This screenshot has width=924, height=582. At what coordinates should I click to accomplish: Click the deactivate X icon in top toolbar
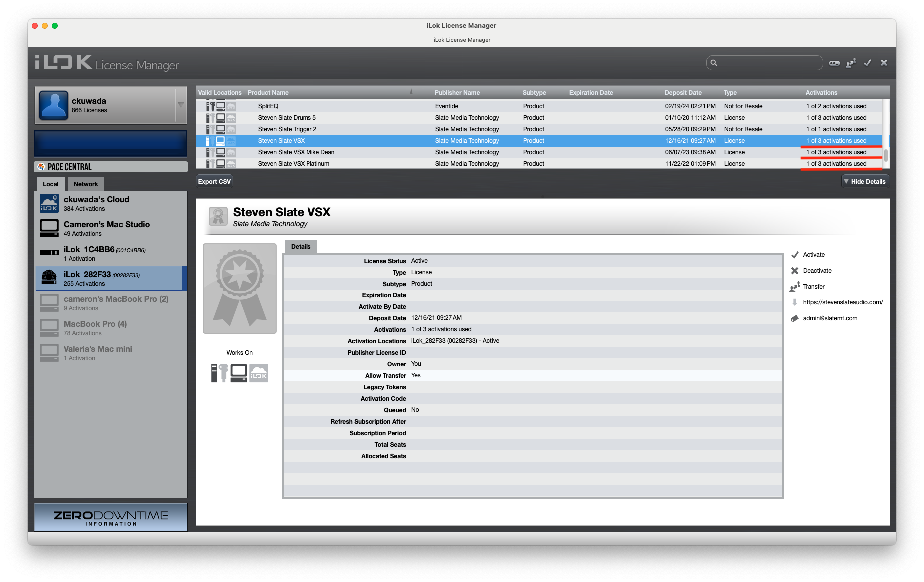click(x=884, y=63)
